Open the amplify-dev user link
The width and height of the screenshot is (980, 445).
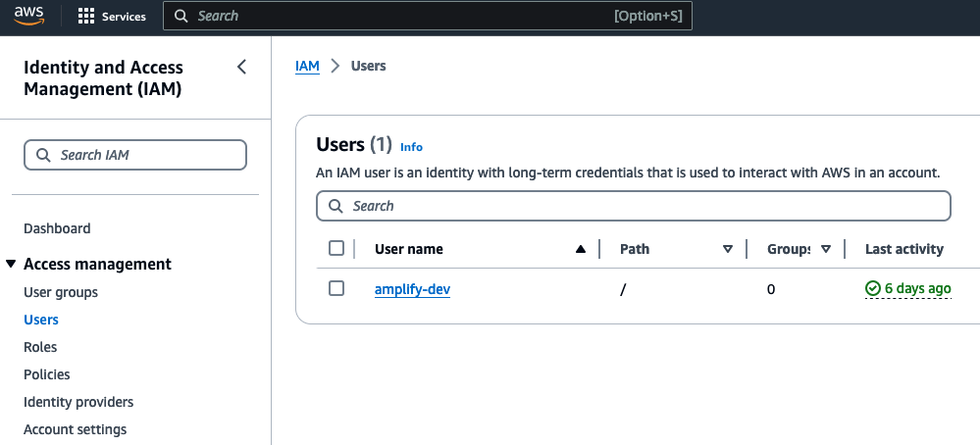(x=412, y=289)
